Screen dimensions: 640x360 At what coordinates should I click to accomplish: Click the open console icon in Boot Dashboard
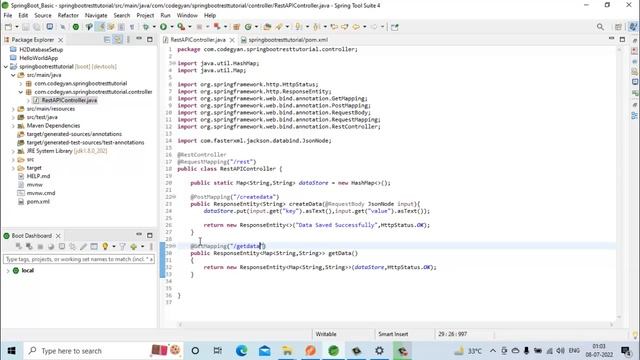coord(62,247)
